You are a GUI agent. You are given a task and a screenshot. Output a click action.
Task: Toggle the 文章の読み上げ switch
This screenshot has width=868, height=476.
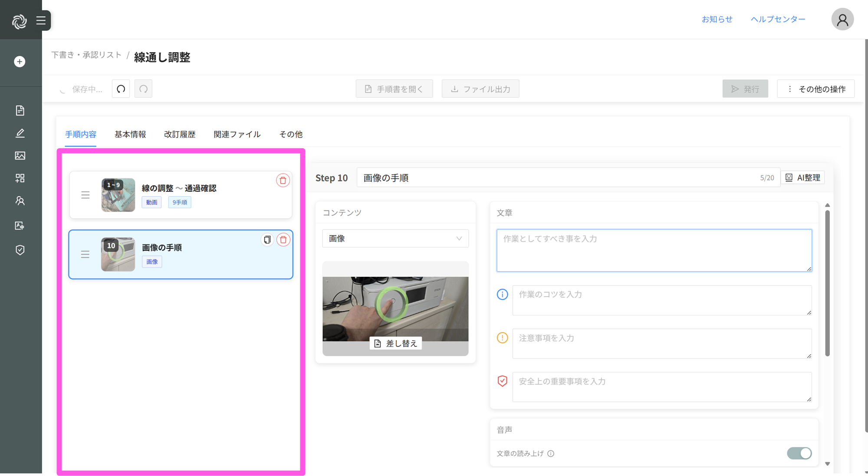(x=799, y=453)
